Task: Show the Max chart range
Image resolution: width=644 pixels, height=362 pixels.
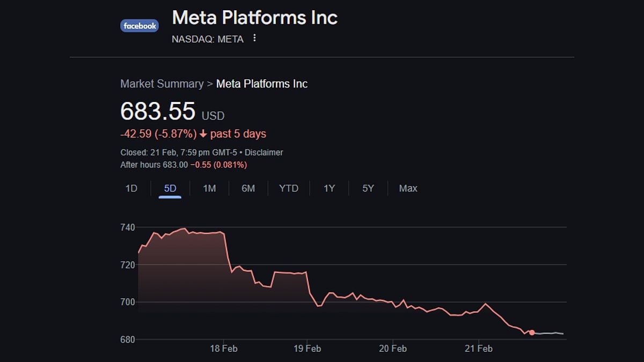Action: click(x=408, y=188)
